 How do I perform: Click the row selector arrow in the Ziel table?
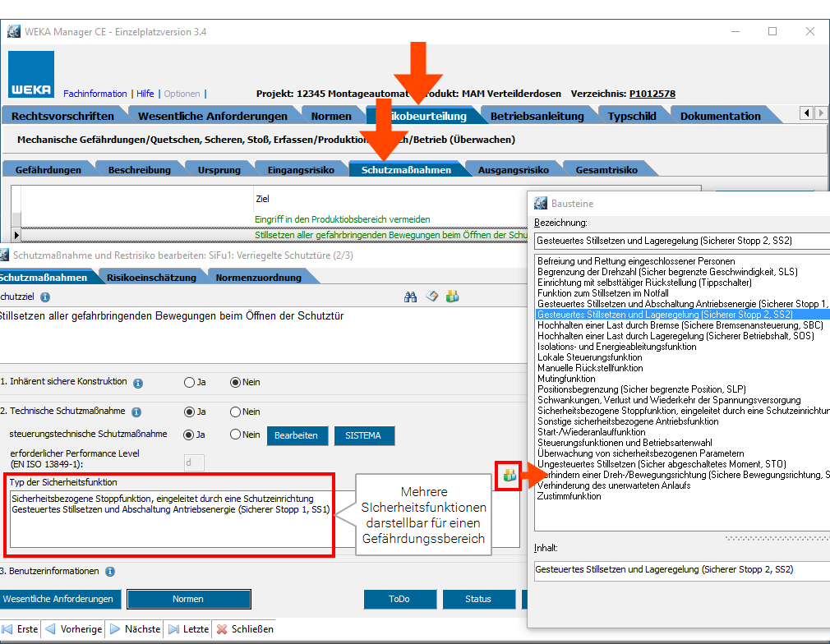(x=16, y=236)
